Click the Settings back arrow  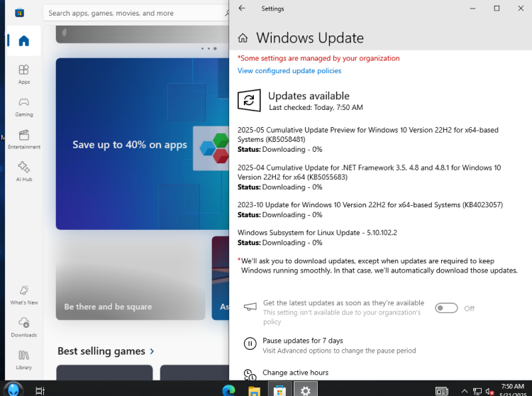click(242, 8)
